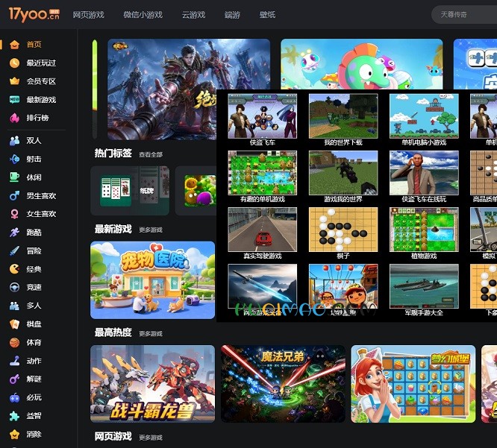The width and height of the screenshot is (497, 448).
Task: Open the glowing sword thumbnail in overlay
Action: point(263,286)
